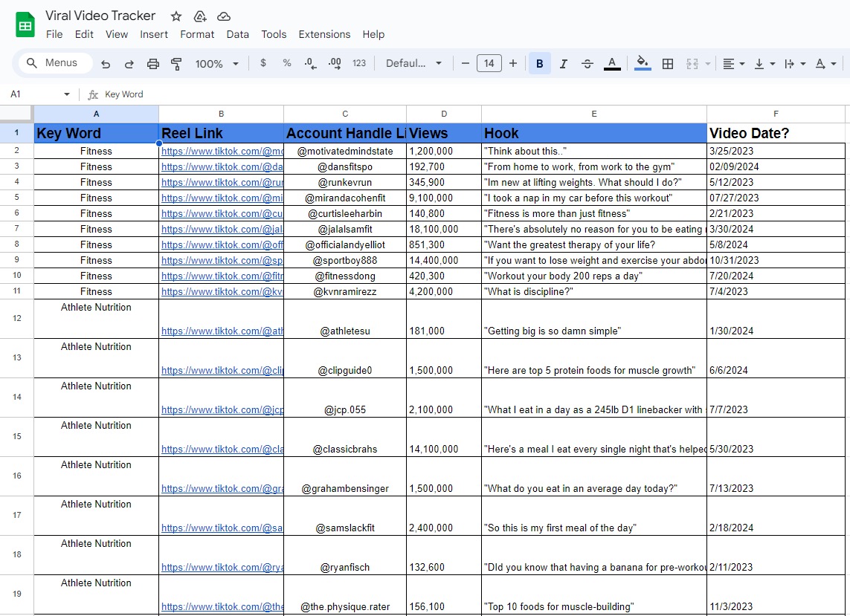Open the font family dropdown
Viewport: 850px width, 616px height.
point(413,64)
